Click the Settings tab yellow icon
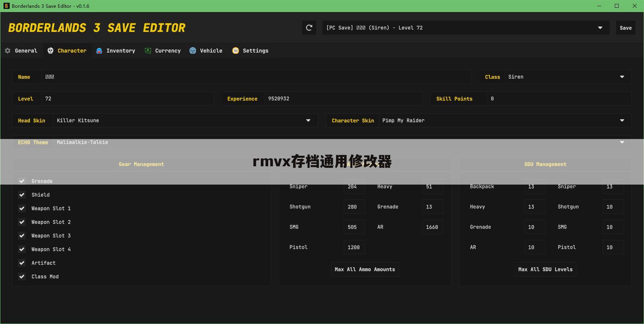 coord(235,51)
